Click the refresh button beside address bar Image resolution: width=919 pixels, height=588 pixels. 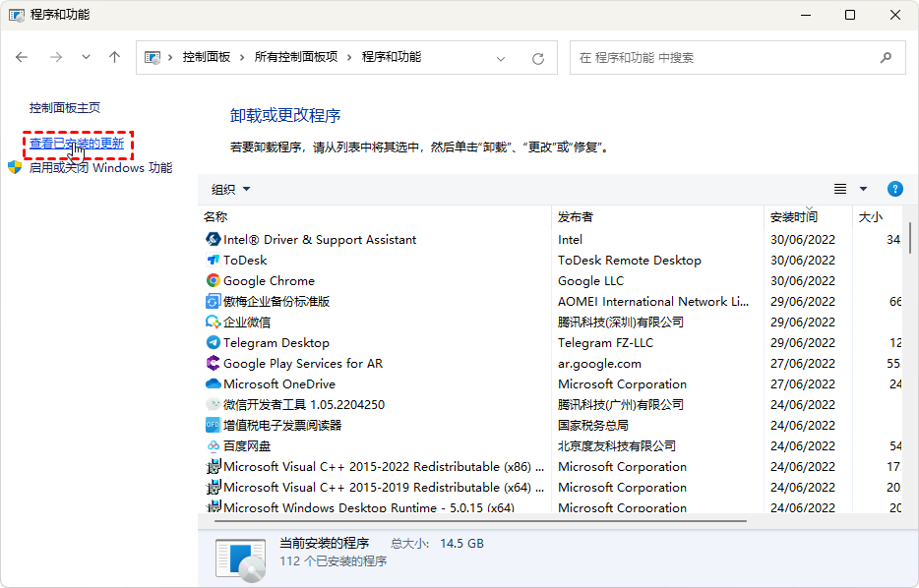(538, 58)
